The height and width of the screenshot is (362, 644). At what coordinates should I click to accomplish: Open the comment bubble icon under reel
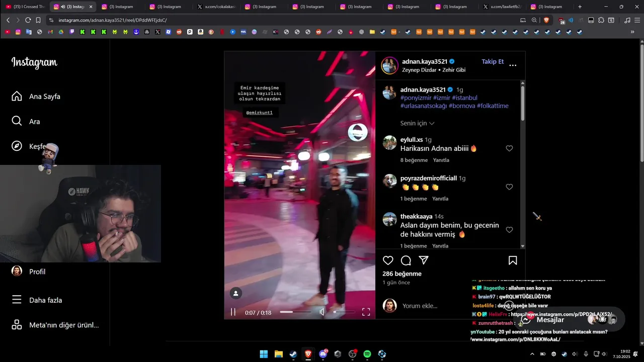tap(406, 260)
